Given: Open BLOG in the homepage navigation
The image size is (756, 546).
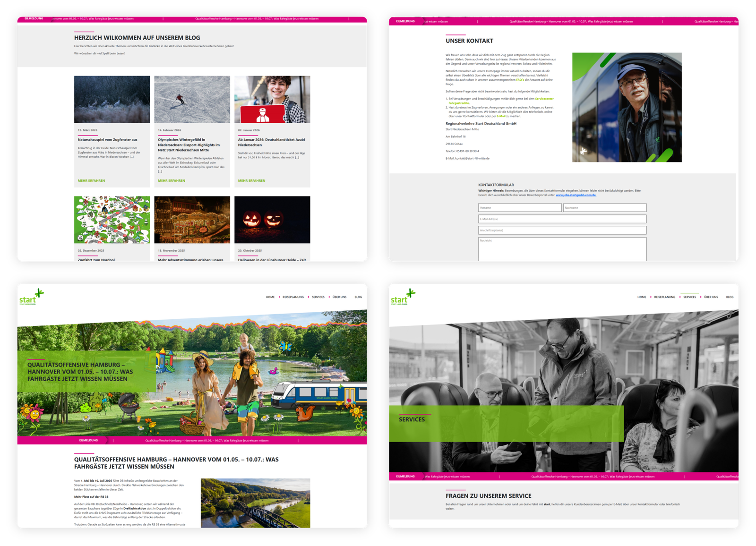Looking at the screenshot, I should [x=358, y=297].
